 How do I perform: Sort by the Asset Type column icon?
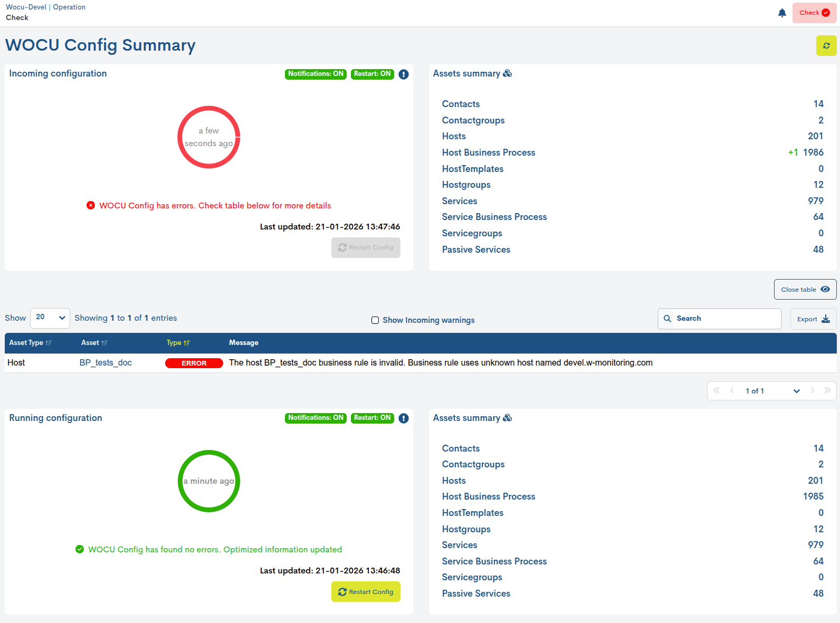49,343
